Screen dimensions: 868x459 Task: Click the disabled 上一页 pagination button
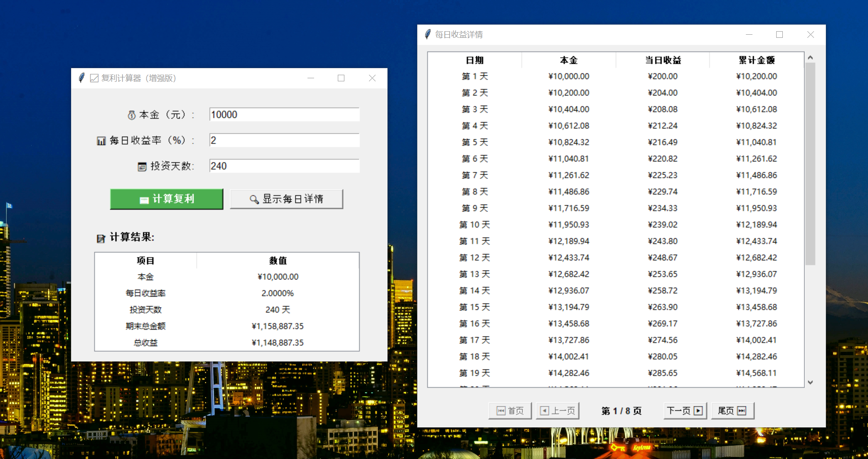click(557, 410)
